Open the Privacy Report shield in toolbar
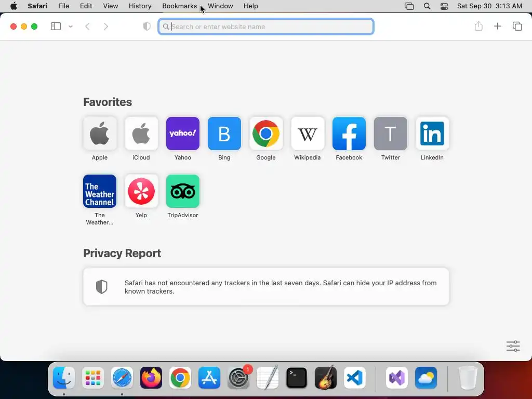This screenshot has height=399, width=532. tap(147, 26)
